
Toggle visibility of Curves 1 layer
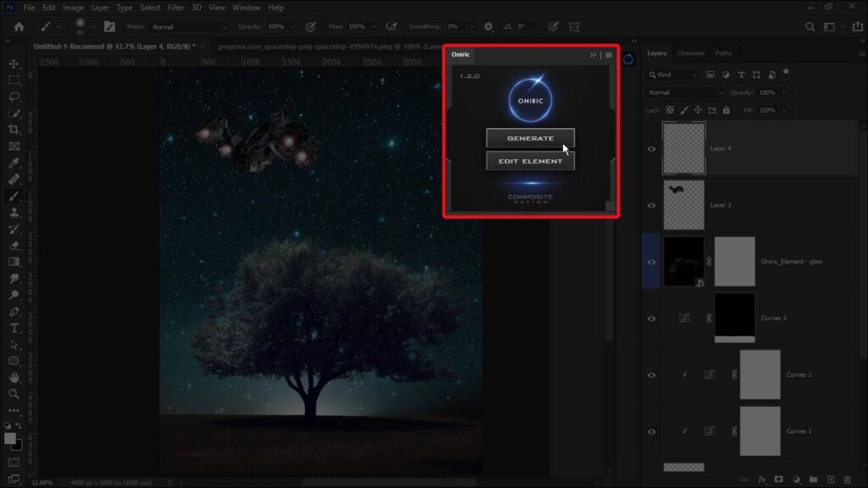coord(652,431)
